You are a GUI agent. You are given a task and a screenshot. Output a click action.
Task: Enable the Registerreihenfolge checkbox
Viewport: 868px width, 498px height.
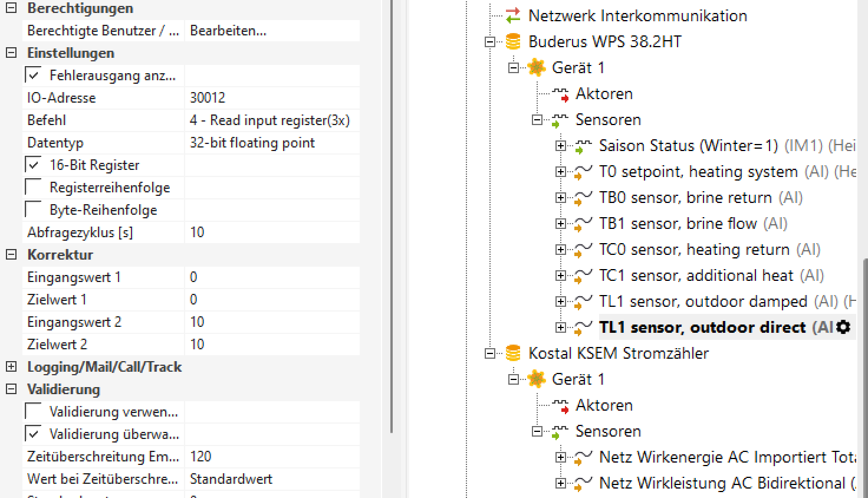click(34, 188)
